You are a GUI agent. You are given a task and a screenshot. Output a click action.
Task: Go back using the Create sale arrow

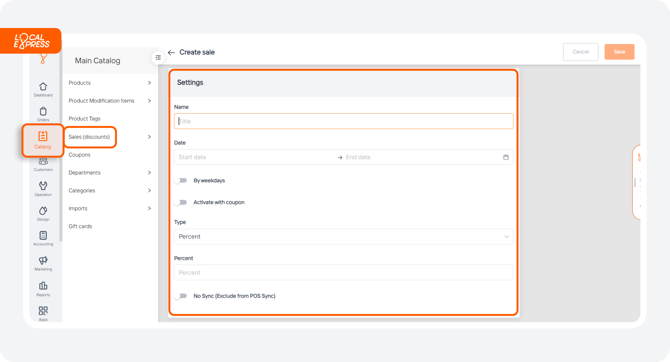tap(171, 52)
